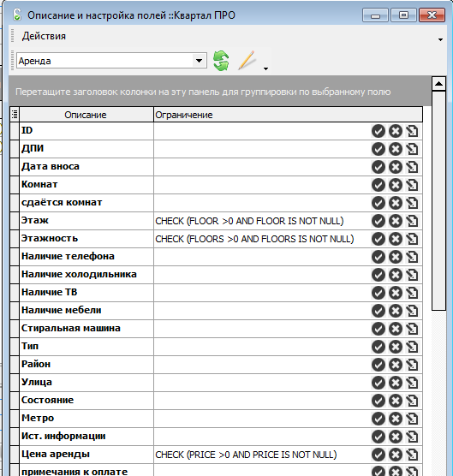Click the checkmark icon in the ID row
Image resolution: width=453 pixels, height=476 pixels.
tap(378, 131)
